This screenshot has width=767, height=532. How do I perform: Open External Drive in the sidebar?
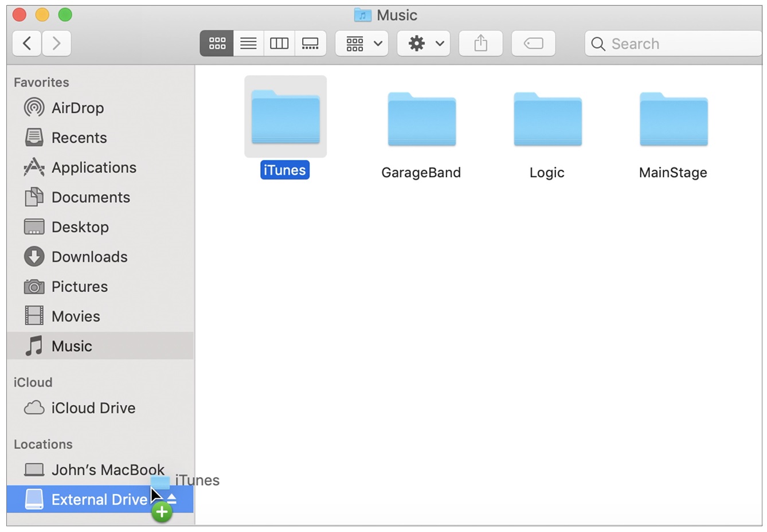[100, 499]
